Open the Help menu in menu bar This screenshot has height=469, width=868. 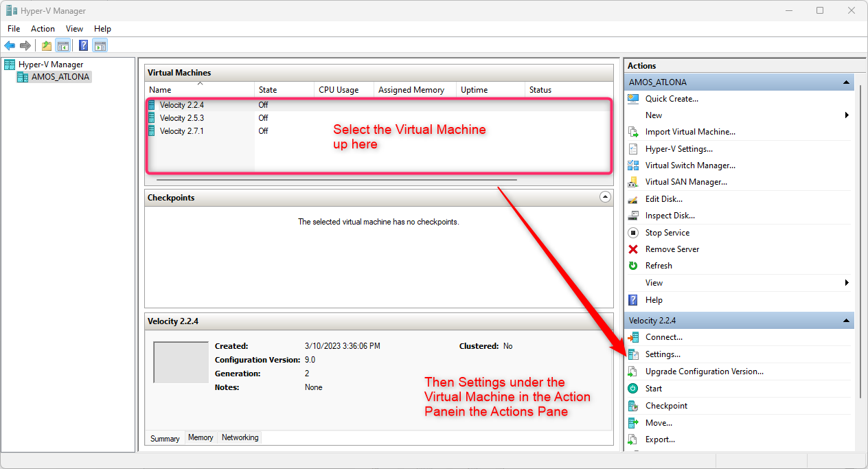[102, 29]
